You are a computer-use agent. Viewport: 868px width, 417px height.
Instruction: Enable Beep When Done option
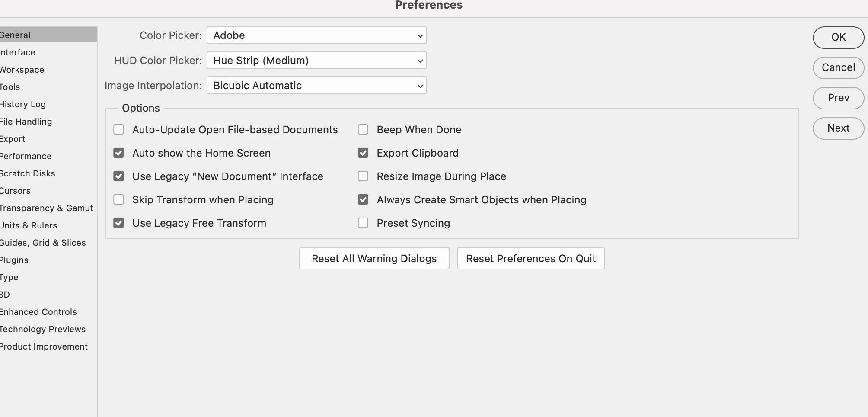363,130
